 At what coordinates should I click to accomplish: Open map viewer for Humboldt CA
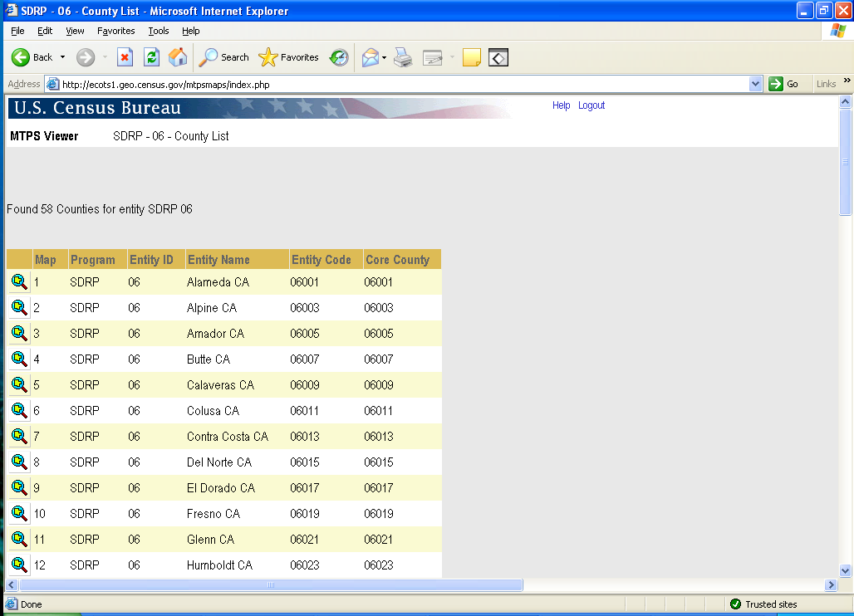point(20,565)
